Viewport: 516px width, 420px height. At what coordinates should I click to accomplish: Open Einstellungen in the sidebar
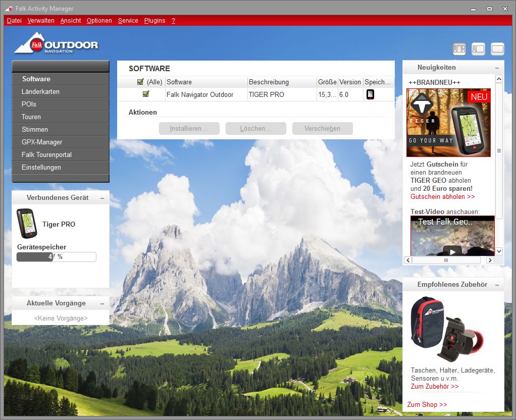(61, 167)
